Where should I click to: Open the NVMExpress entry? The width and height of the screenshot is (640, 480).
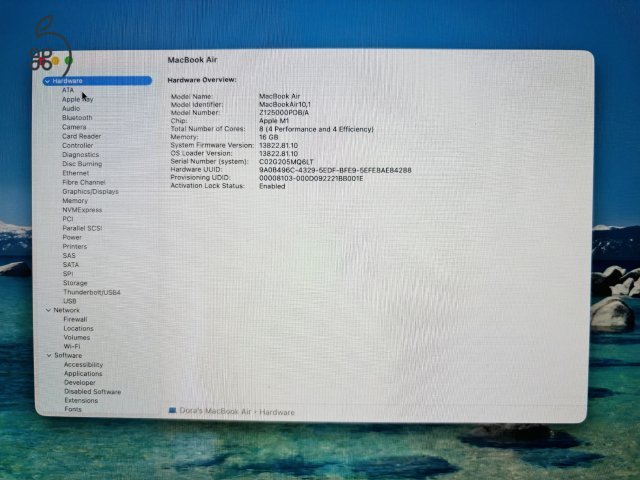(82, 210)
